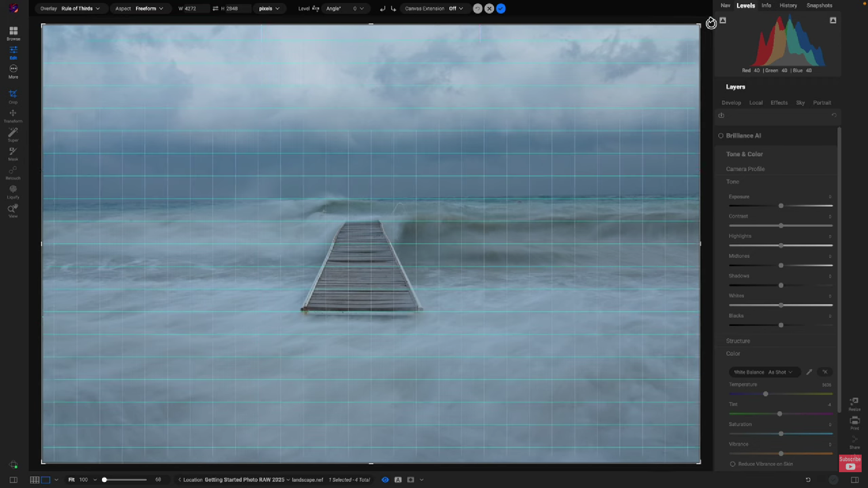868x488 pixels.
Task: Toggle right panel visibility
Action: click(x=854, y=480)
